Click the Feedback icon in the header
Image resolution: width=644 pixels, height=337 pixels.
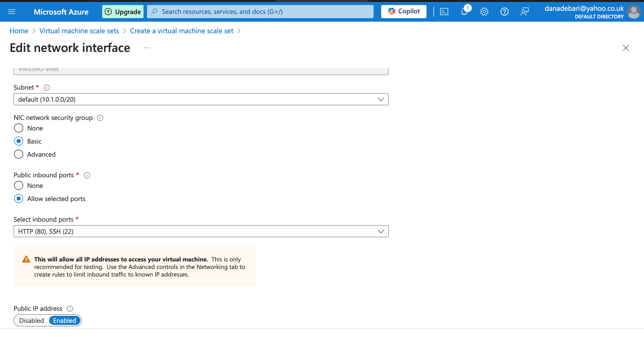tap(524, 12)
